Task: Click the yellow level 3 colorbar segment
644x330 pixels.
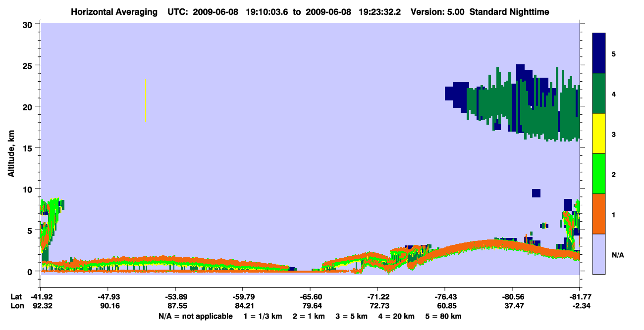Action: [x=599, y=134]
